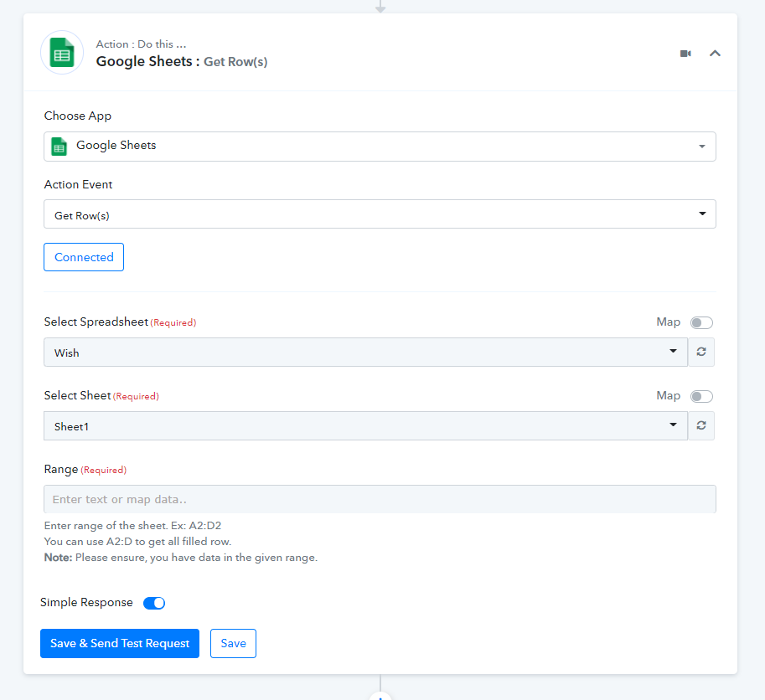Open the Choose App dropdown
The height and width of the screenshot is (700, 765).
click(380, 147)
